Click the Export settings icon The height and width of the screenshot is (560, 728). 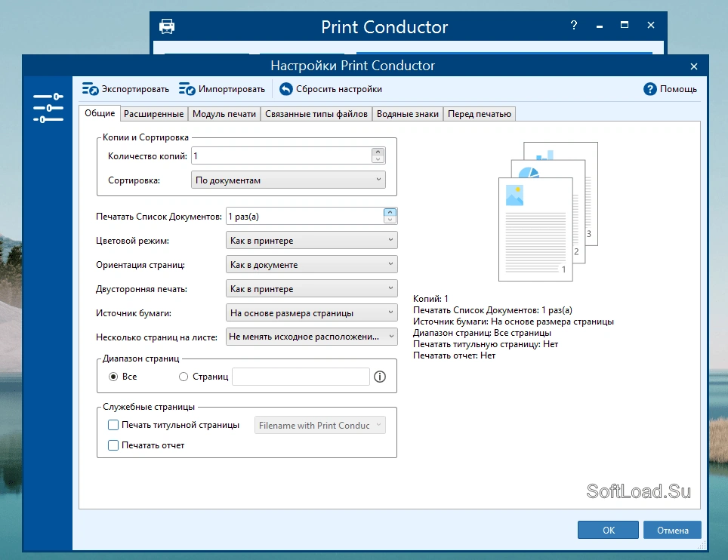coord(90,88)
